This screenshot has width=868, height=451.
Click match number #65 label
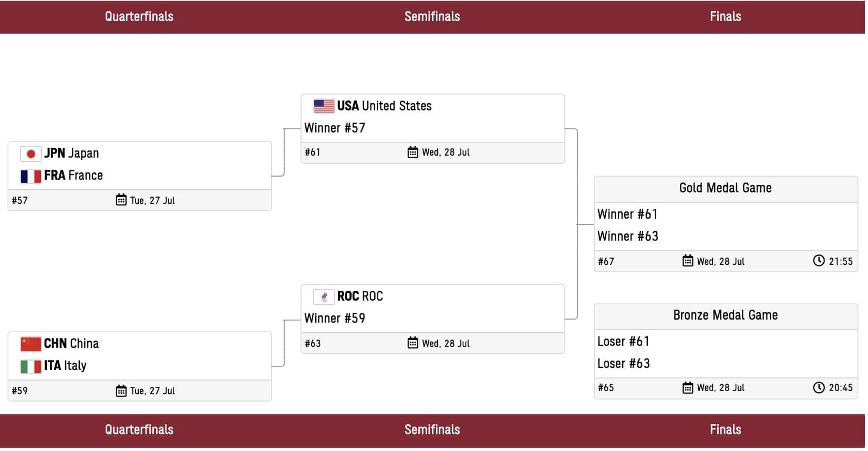pyautogui.click(x=606, y=388)
